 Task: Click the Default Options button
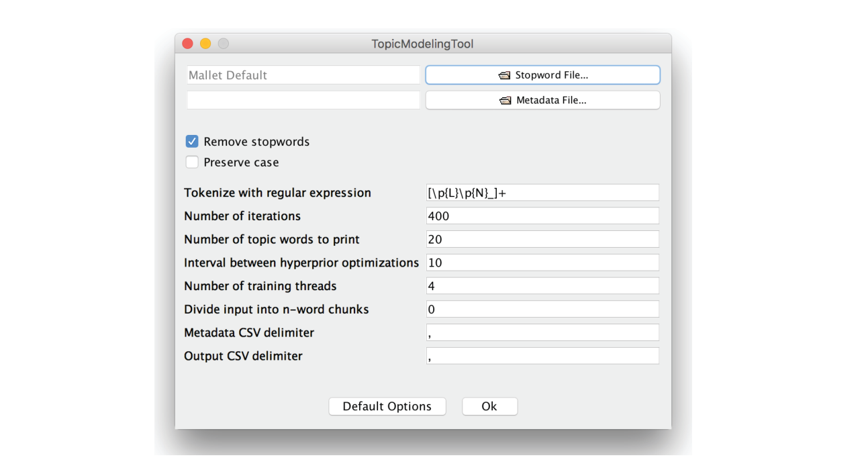387,406
